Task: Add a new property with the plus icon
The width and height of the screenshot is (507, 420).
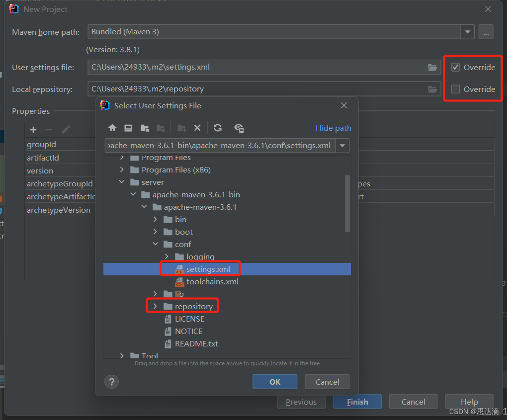Action: [33, 130]
